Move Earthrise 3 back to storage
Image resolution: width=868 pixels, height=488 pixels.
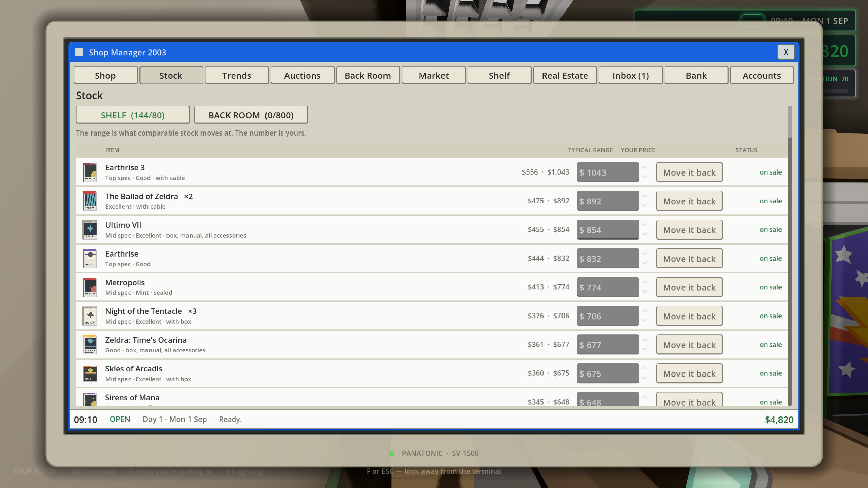click(689, 172)
